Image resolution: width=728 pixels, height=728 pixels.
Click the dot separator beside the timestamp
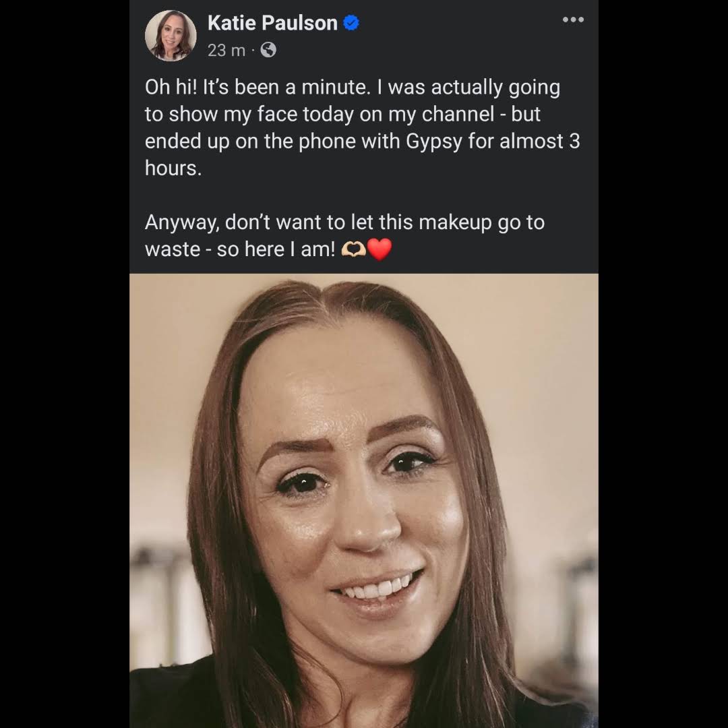click(253, 50)
